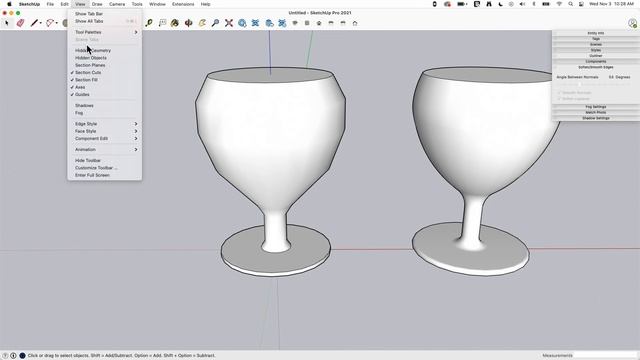Screen dimensions: 640x360
Task: Expand the Styles tray panel
Action: point(596,50)
